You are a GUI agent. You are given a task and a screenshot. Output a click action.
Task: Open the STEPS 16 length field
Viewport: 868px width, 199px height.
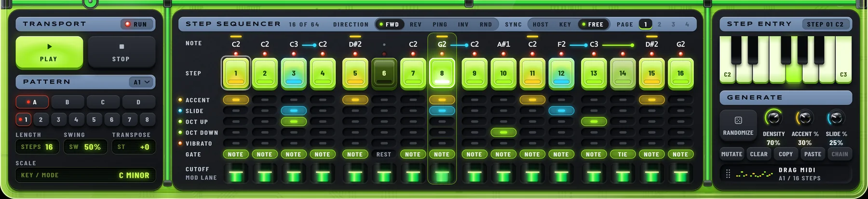coord(37,147)
